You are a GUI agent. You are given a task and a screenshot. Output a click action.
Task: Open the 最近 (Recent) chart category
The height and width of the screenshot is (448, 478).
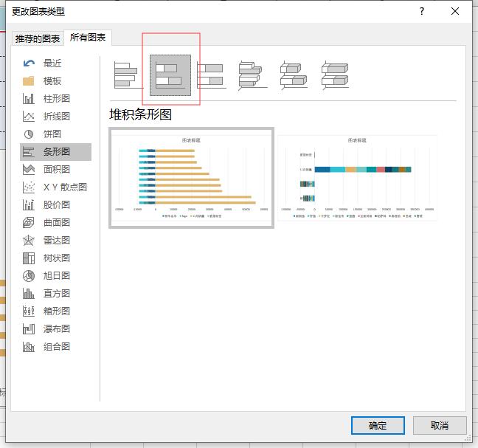(55, 63)
